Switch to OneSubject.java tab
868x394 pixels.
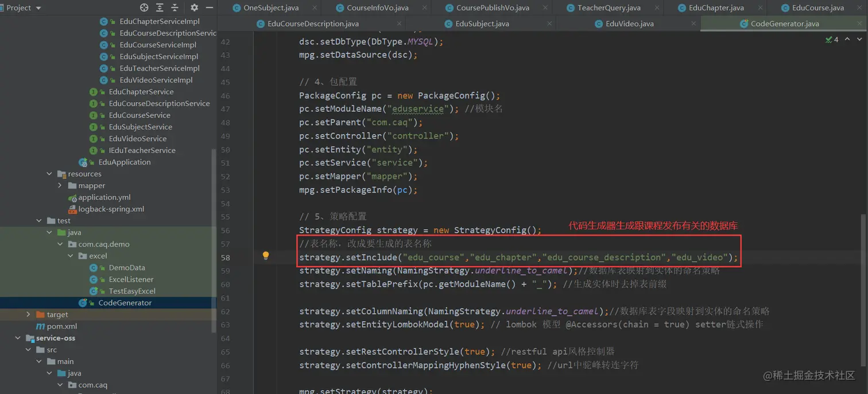270,7
